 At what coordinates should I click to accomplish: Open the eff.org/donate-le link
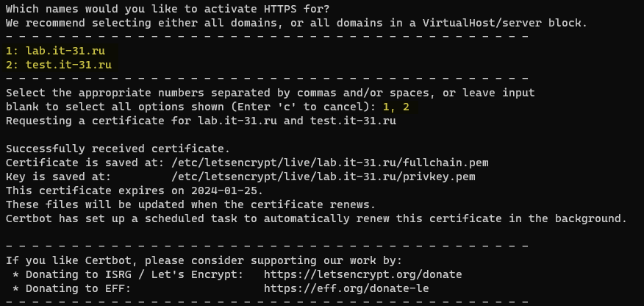[x=346, y=288]
